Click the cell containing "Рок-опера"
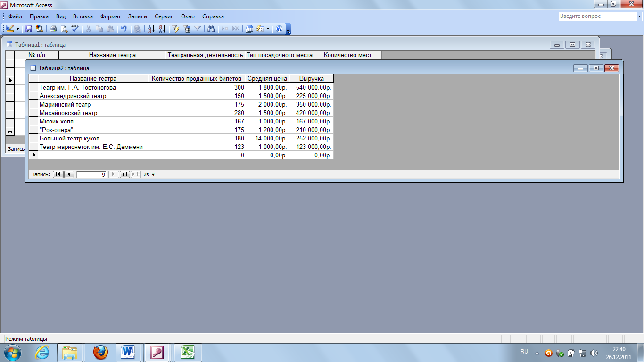The width and height of the screenshot is (644, 362). [x=93, y=130]
